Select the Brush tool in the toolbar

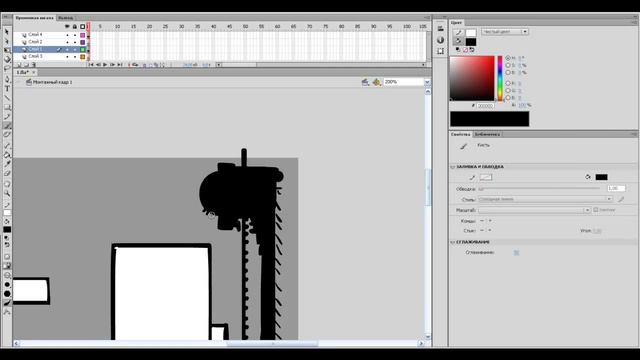coord(7,126)
